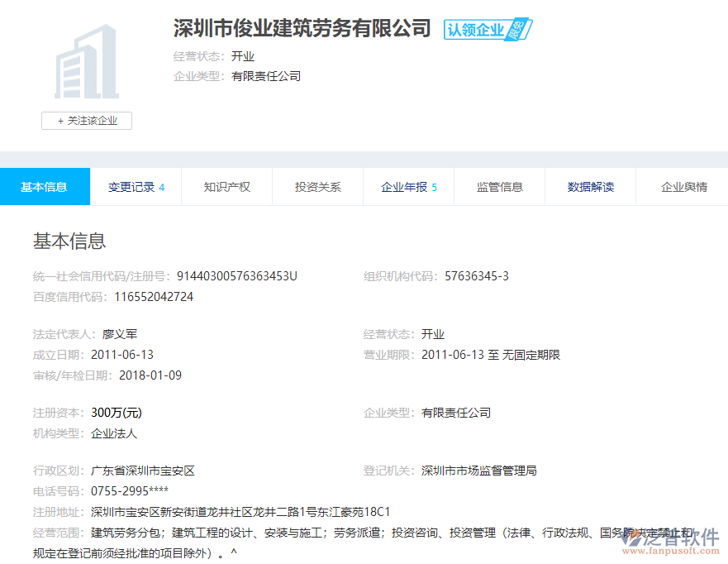
Task: Click header enterprise type 有限责任公司
Action: pos(266,76)
